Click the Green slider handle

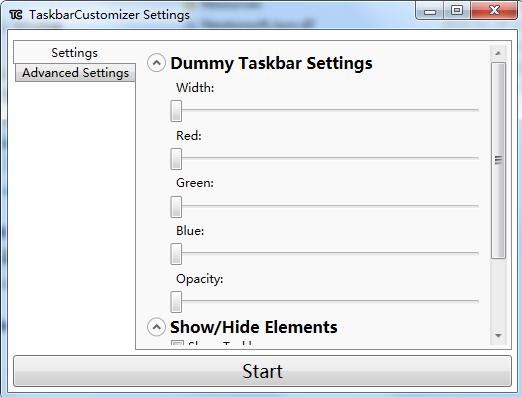point(176,207)
